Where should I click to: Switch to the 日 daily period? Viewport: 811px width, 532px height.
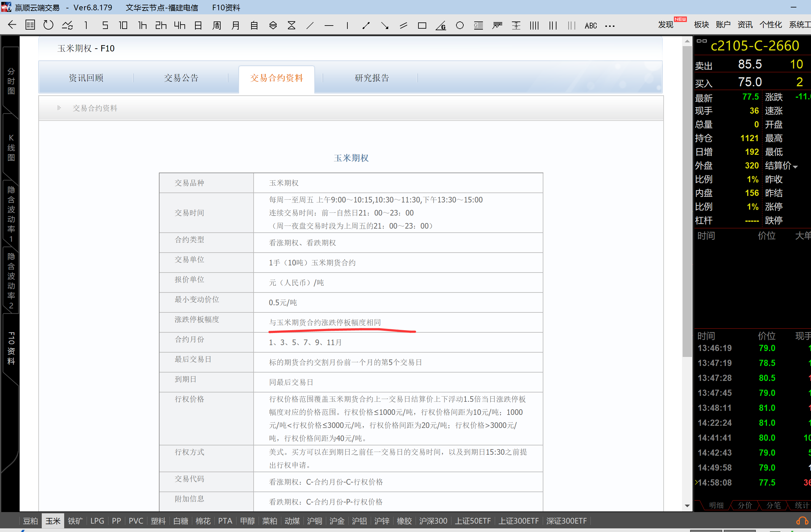tap(198, 26)
